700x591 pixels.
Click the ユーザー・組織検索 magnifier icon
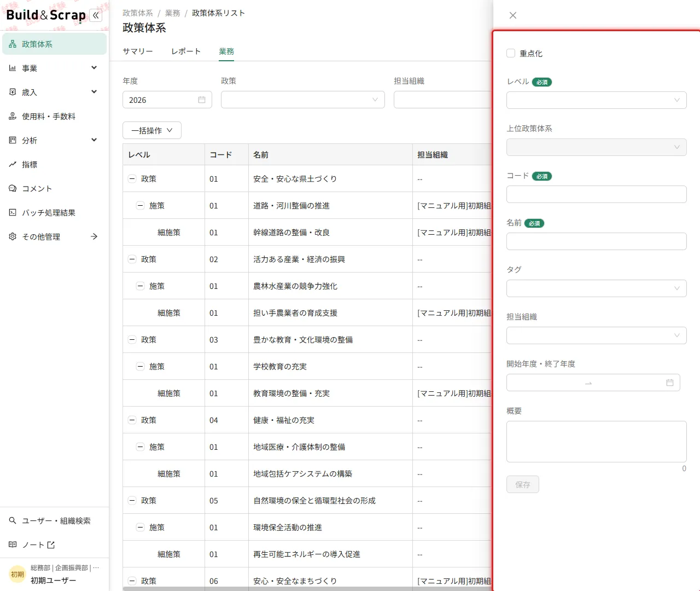13,521
